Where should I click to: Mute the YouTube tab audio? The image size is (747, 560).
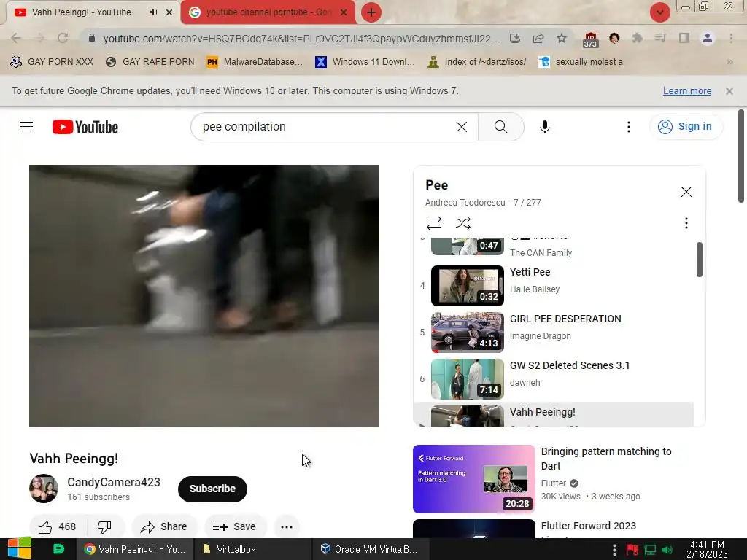[x=153, y=12]
